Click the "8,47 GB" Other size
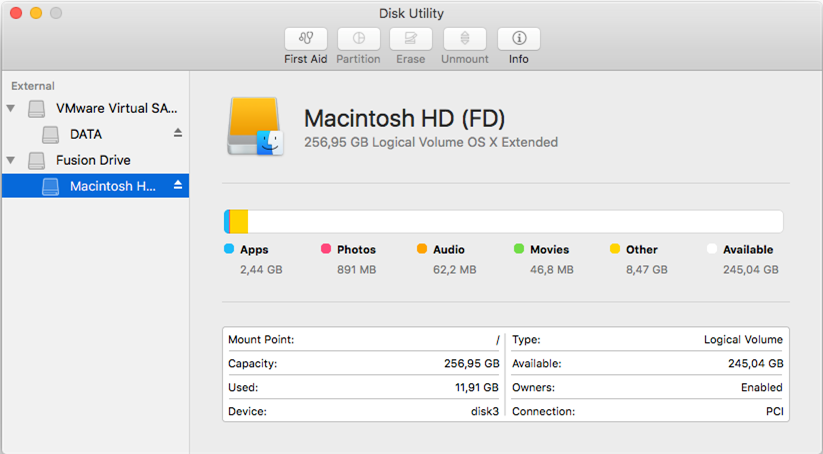The height and width of the screenshot is (454, 823). tap(647, 270)
